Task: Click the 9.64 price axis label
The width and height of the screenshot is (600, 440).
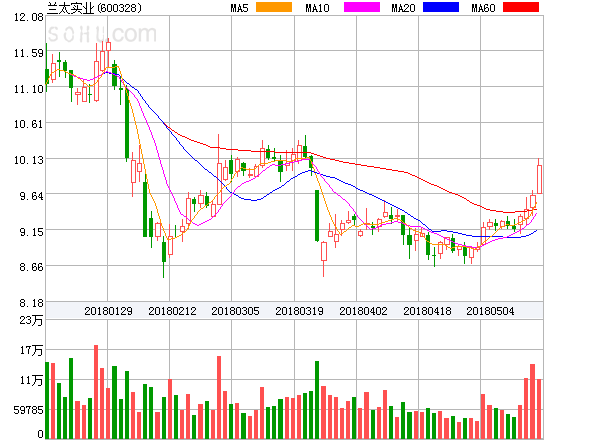Action: click(x=31, y=196)
